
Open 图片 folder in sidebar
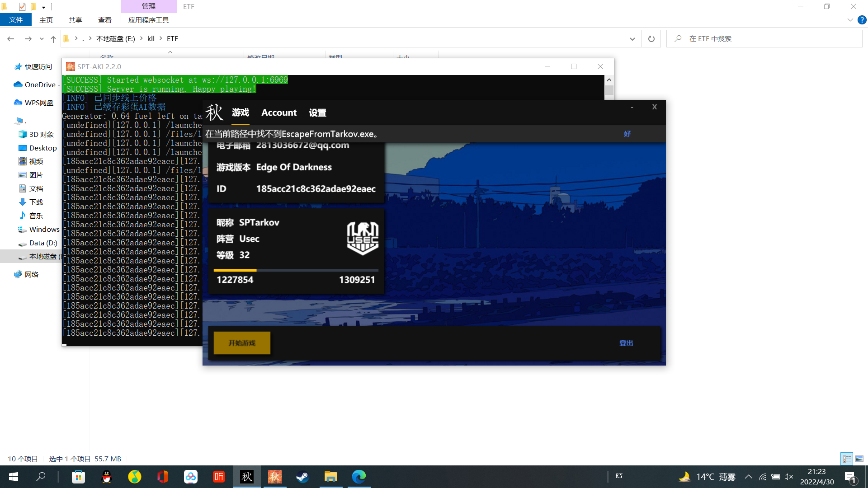pyautogui.click(x=31, y=175)
